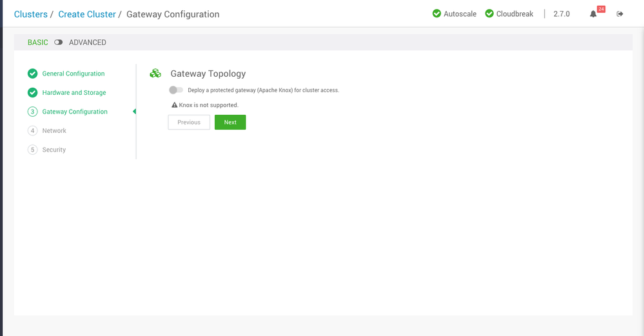The width and height of the screenshot is (644, 336).
Task: Click the green Next button
Action: coord(230,123)
